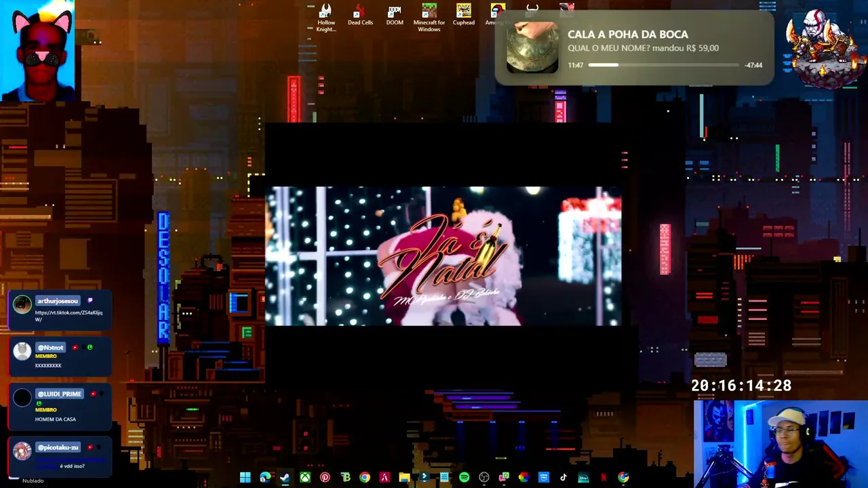
Task: Open the colorful heart-flower app in taskbar
Action: 524,478
